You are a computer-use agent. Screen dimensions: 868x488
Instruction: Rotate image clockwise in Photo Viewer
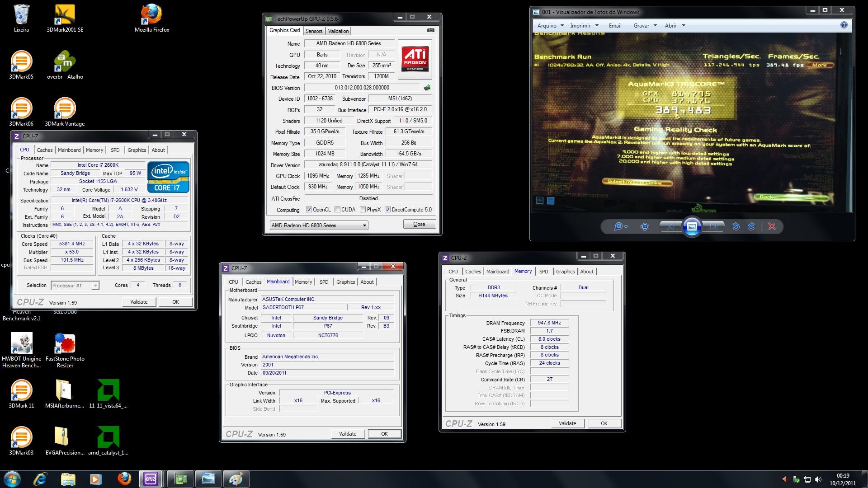click(751, 226)
